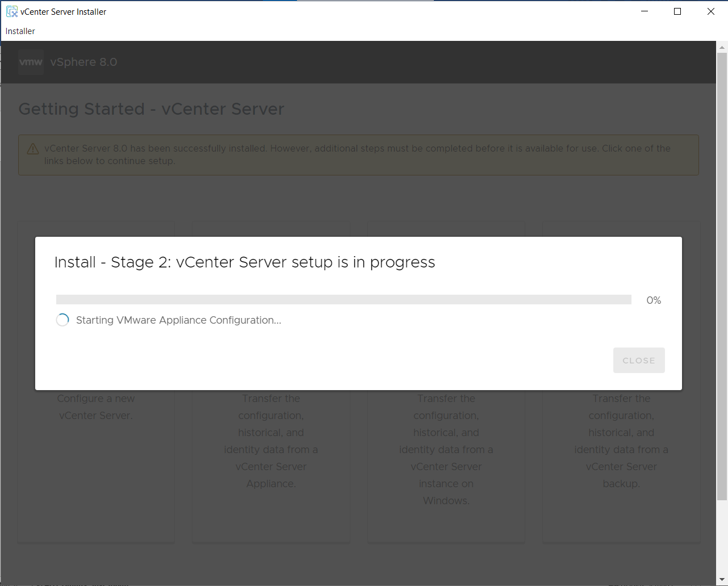Click the warning triangle icon in banner
This screenshot has height=586, width=728.
point(33,149)
